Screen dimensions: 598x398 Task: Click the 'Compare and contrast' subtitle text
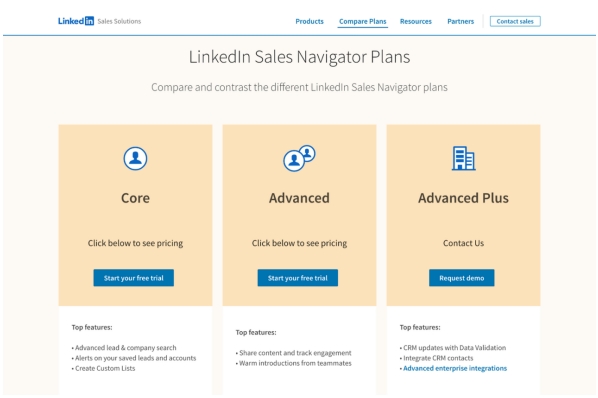point(299,87)
